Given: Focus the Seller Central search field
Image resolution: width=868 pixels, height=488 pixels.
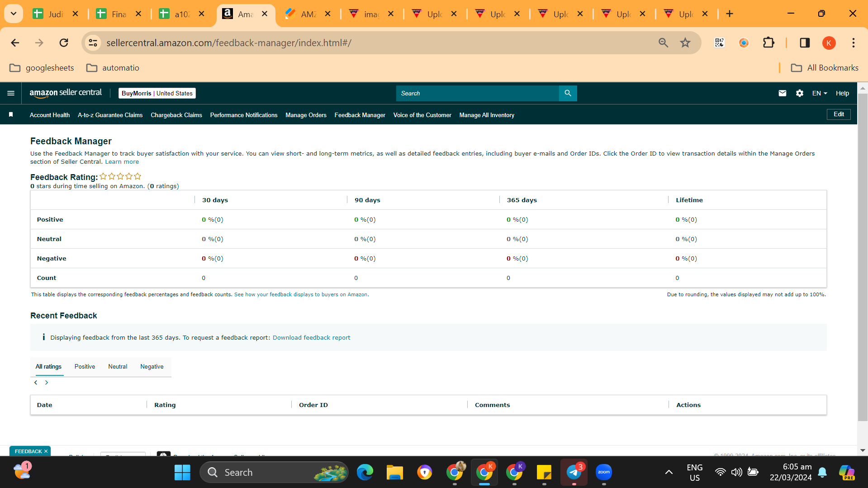Looking at the screenshot, I should point(477,93).
